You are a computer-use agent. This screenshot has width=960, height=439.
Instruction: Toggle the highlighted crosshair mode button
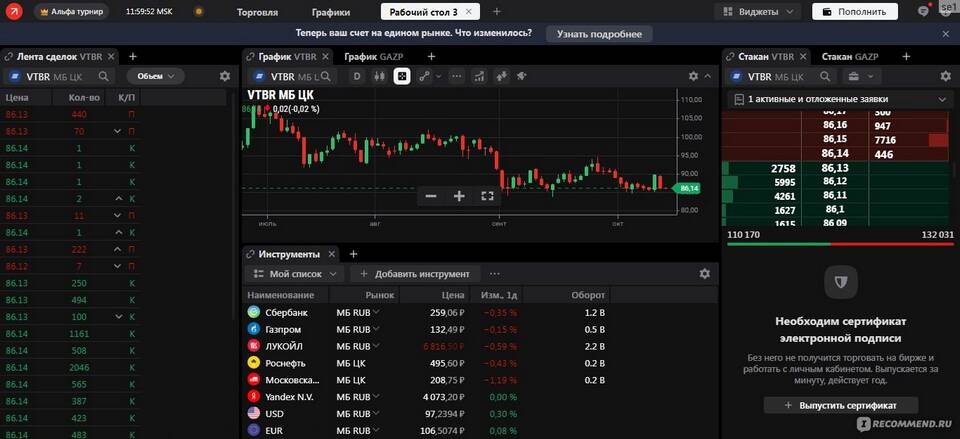click(401, 76)
